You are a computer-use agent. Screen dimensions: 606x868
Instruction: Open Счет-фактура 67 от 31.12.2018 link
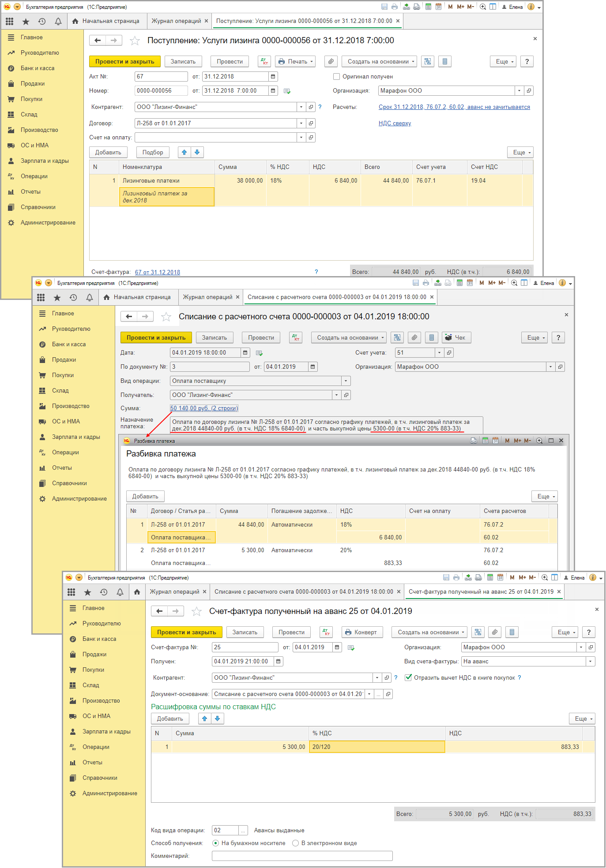[x=158, y=272]
